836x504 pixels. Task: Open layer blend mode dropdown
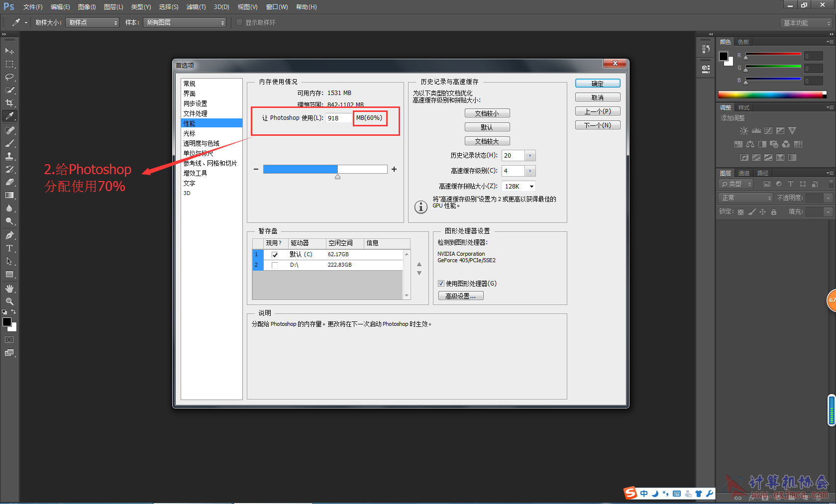(x=746, y=198)
